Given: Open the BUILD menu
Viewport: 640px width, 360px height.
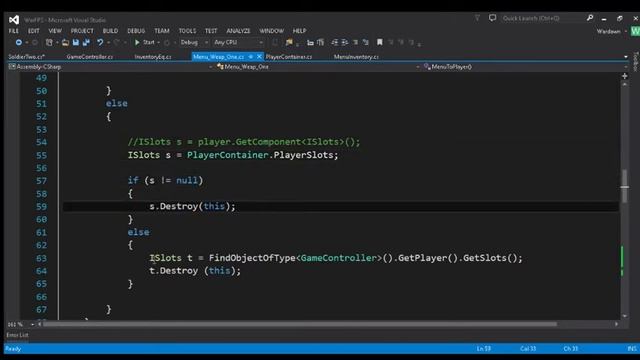Looking at the screenshot, I should [110, 31].
